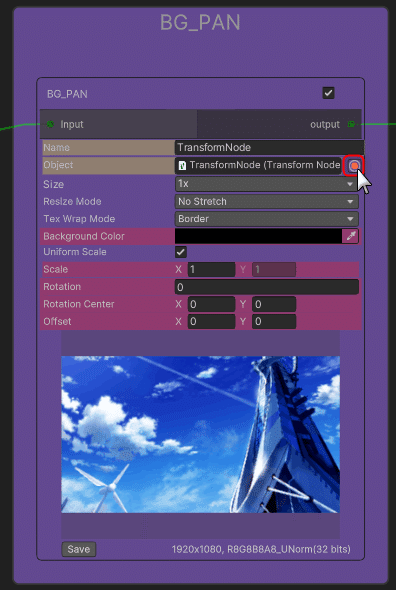Toggle the BG_PAN node enabled checkbox
The height and width of the screenshot is (590, 396).
click(328, 93)
